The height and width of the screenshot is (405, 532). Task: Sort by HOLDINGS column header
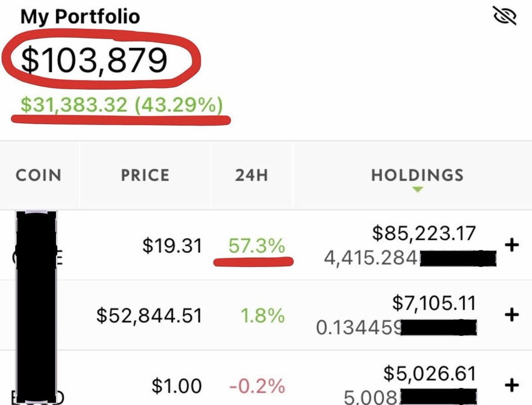417,175
